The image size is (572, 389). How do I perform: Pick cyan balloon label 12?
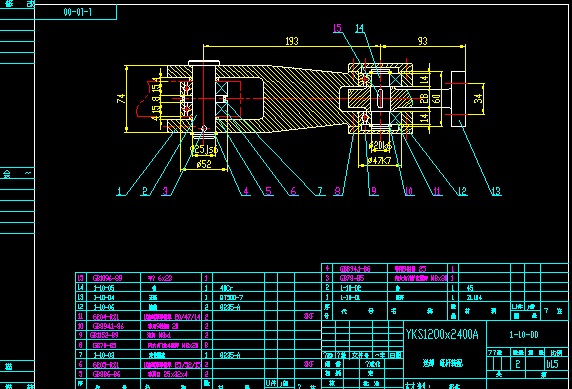click(462, 191)
